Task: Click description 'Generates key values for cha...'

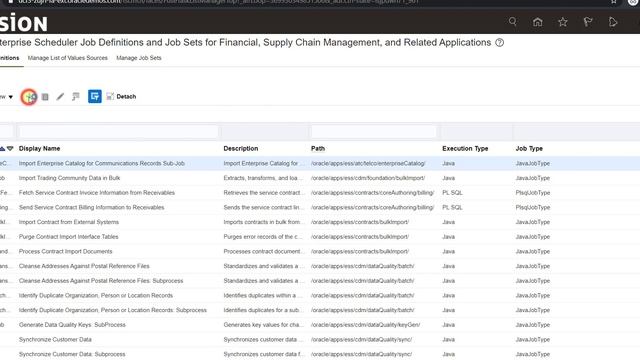Action: pyautogui.click(x=263, y=325)
